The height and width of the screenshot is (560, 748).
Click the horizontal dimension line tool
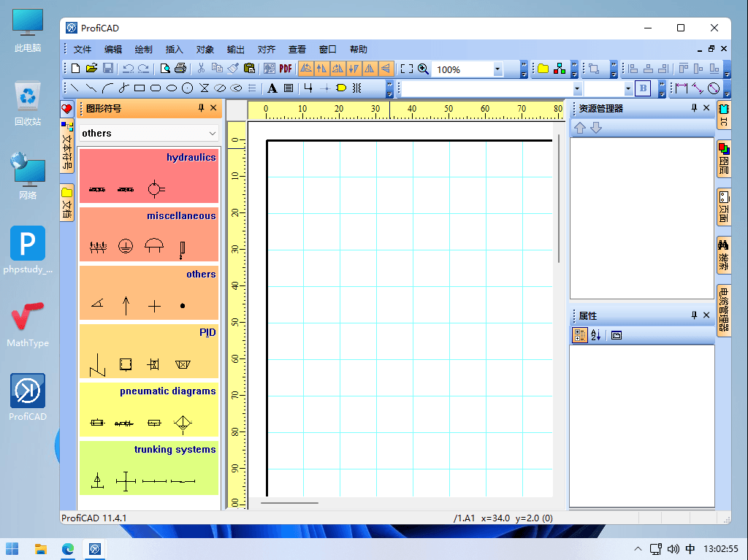(x=682, y=88)
